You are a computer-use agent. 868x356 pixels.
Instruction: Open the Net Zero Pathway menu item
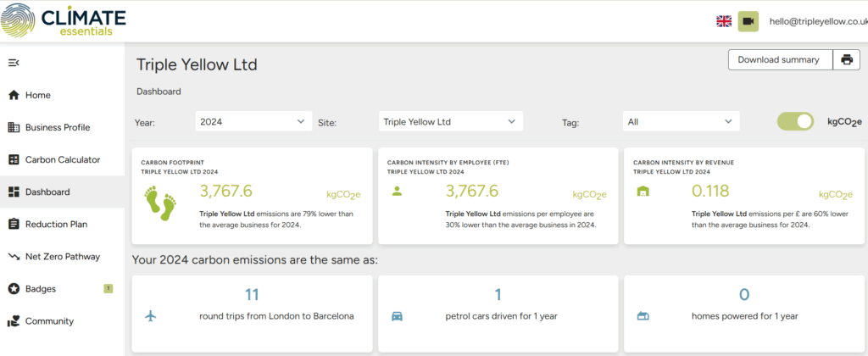[62, 256]
